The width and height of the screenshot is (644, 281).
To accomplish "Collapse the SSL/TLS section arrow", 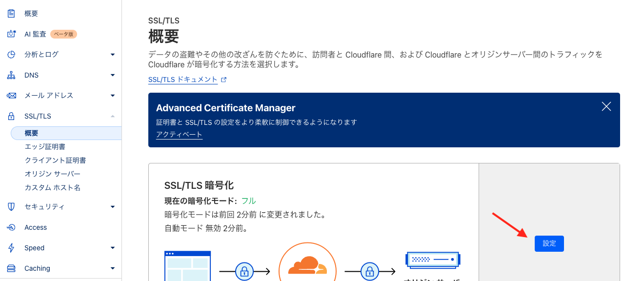I will click(113, 116).
